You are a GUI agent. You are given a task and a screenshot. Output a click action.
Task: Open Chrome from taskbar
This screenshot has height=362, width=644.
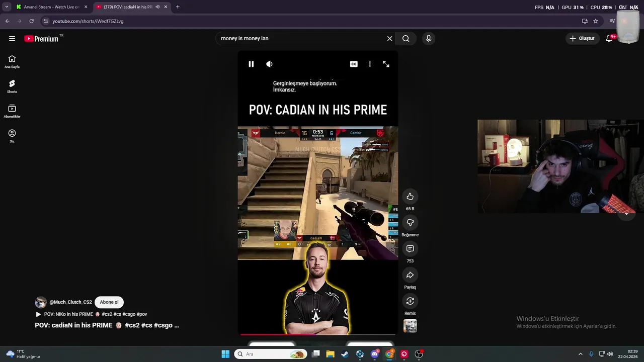point(389,354)
